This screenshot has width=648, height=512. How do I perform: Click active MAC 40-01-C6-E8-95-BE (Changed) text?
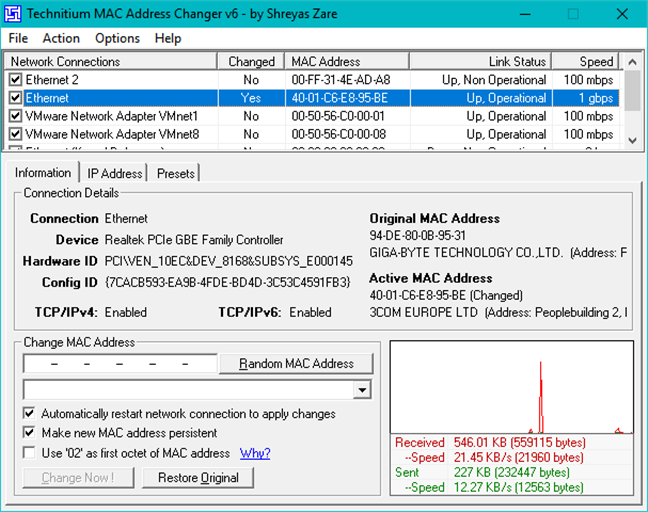(446, 295)
